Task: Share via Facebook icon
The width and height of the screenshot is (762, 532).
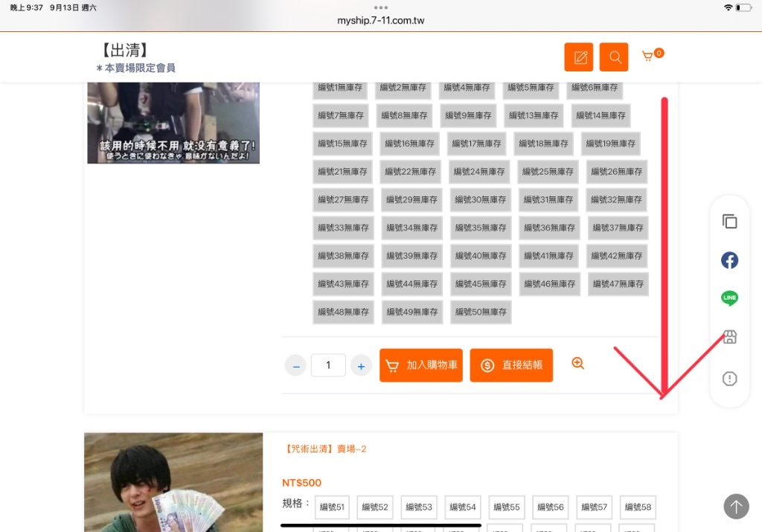Action: pos(730,260)
